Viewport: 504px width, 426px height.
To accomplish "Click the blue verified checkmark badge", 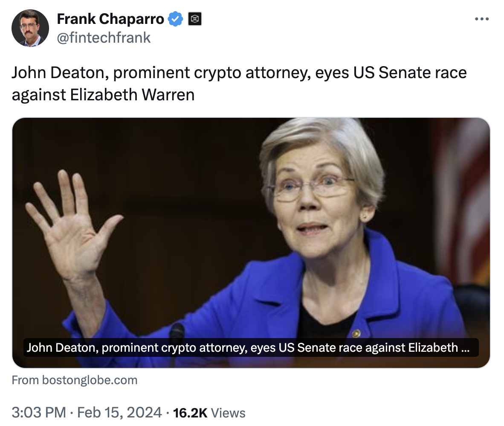I will tap(176, 19).
